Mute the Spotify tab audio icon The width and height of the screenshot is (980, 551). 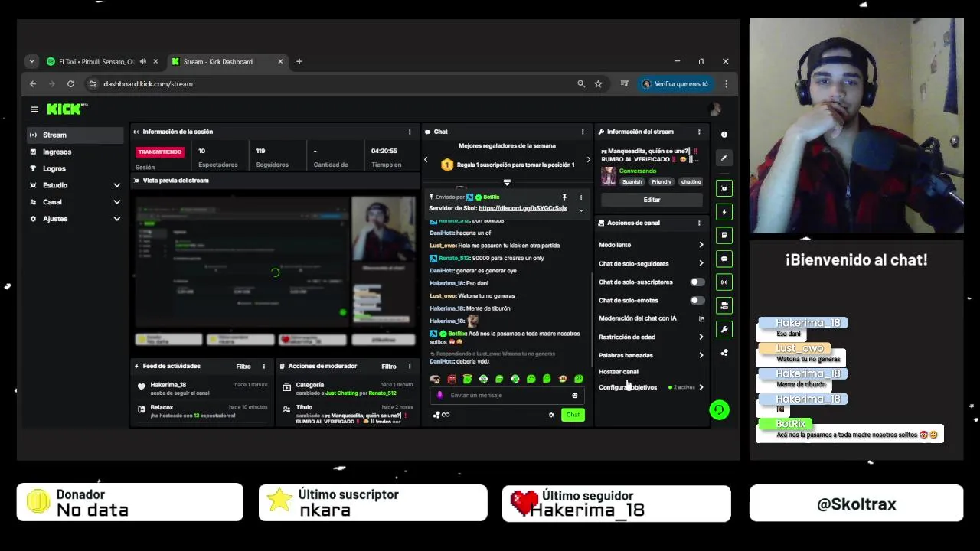click(x=142, y=61)
